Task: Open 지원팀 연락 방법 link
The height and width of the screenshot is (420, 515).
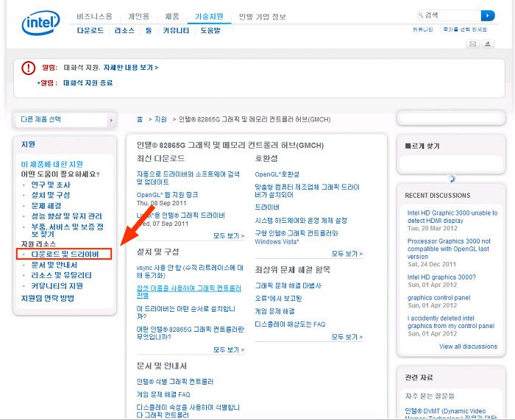Action: pyautogui.click(x=48, y=298)
